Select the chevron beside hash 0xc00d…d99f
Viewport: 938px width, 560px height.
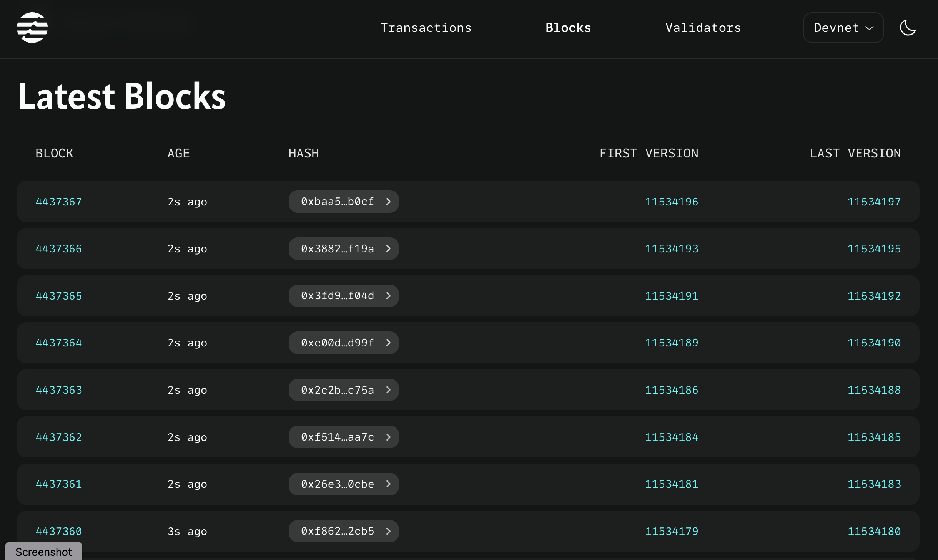point(389,343)
